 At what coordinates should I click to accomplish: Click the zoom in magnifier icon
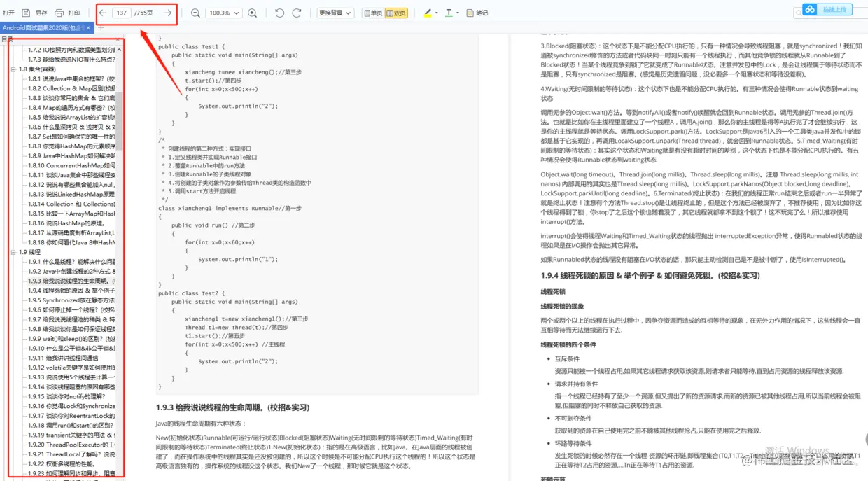(x=252, y=13)
